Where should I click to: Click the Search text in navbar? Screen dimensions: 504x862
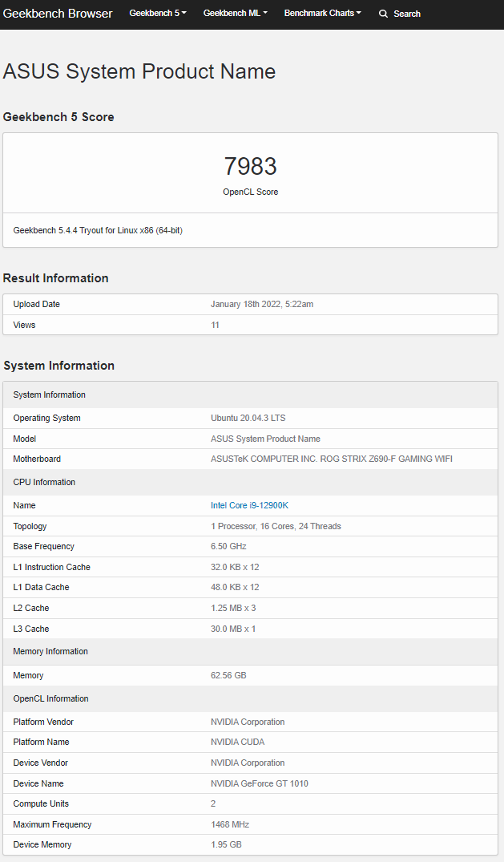(x=407, y=14)
